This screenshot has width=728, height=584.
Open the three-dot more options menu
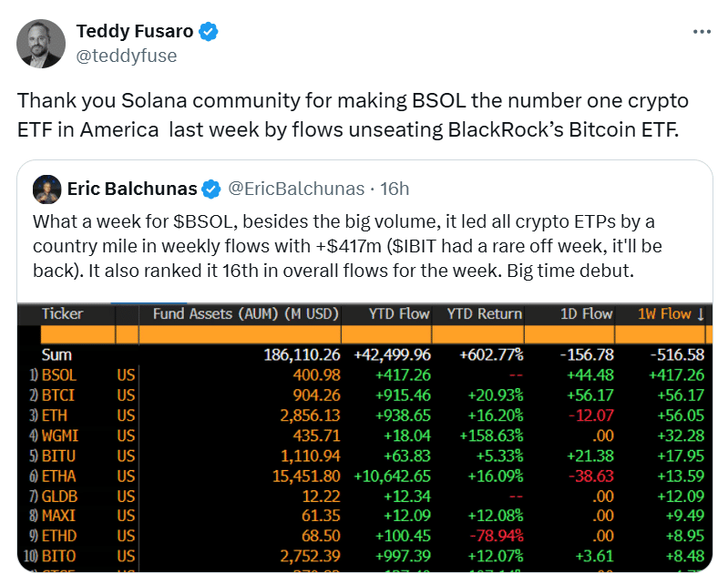tap(701, 32)
